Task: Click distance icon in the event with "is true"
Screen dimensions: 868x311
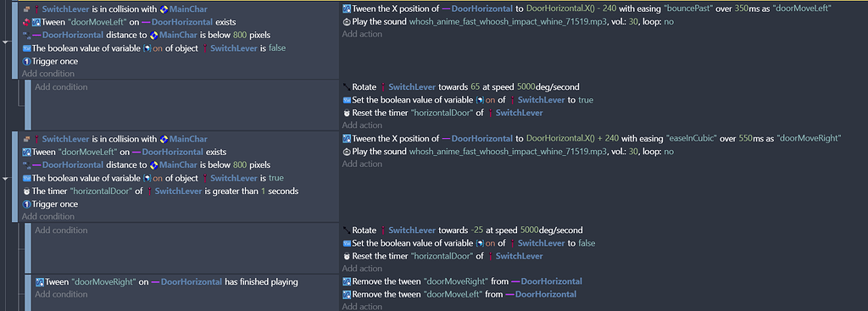Action: pos(26,165)
